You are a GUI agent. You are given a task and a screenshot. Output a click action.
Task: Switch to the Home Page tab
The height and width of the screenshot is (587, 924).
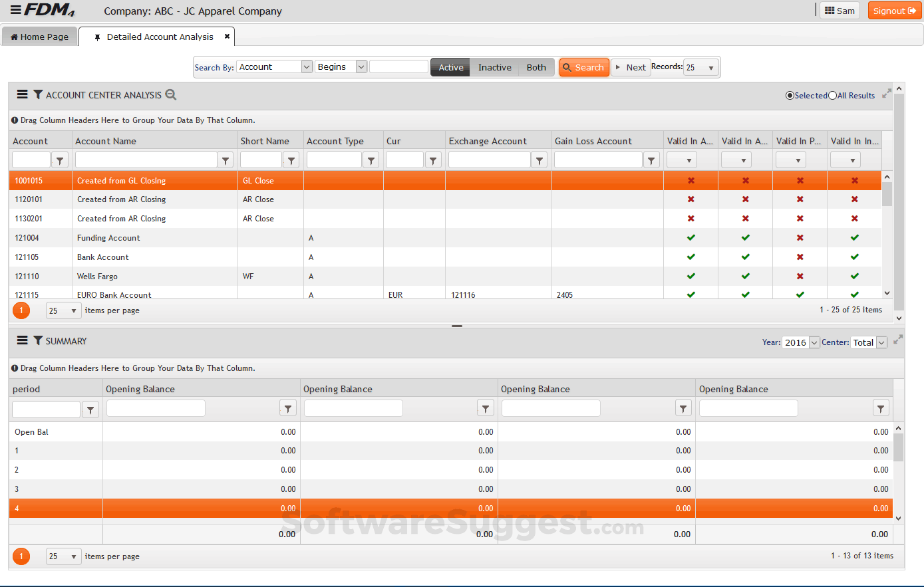point(39,37)
